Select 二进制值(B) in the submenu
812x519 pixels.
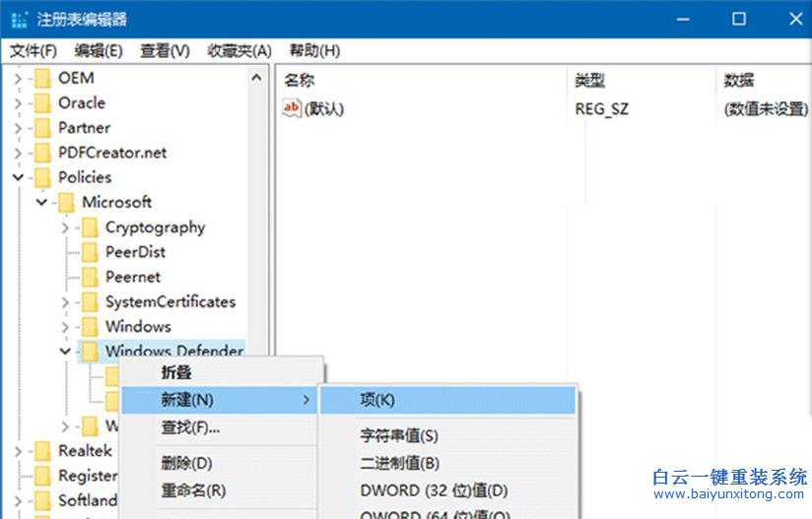448,463
